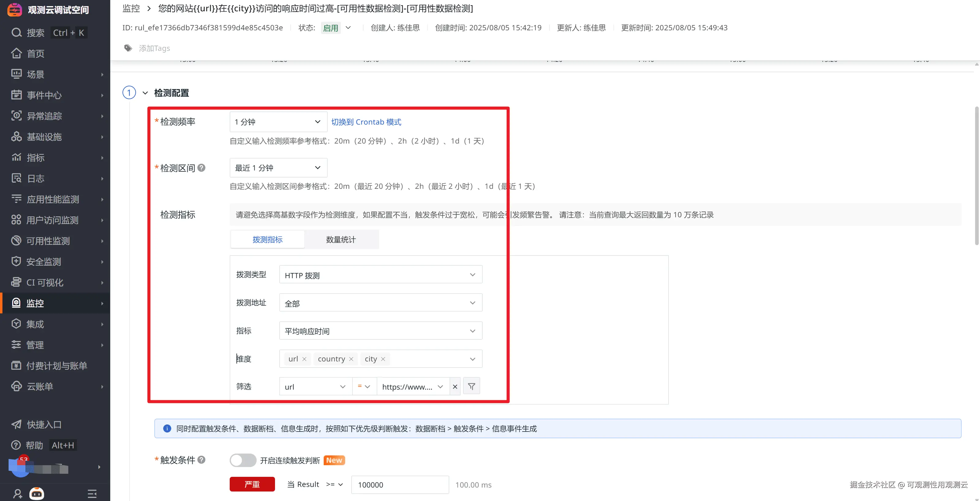This screenshot has height=501, width=980.
Task: Open the robot assistant icon at bottom left
Action: point(37,493)
